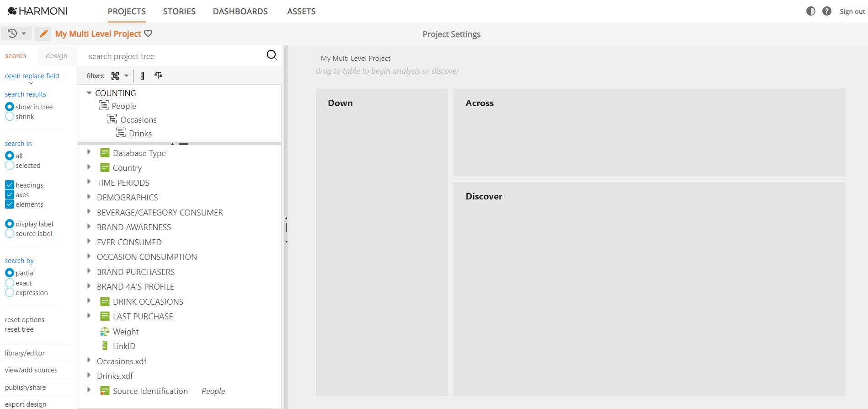Image resolution: width=868 pixels, height=409 pixels.
Task: Click the Country green icon
Action: (x=105, y=167)
